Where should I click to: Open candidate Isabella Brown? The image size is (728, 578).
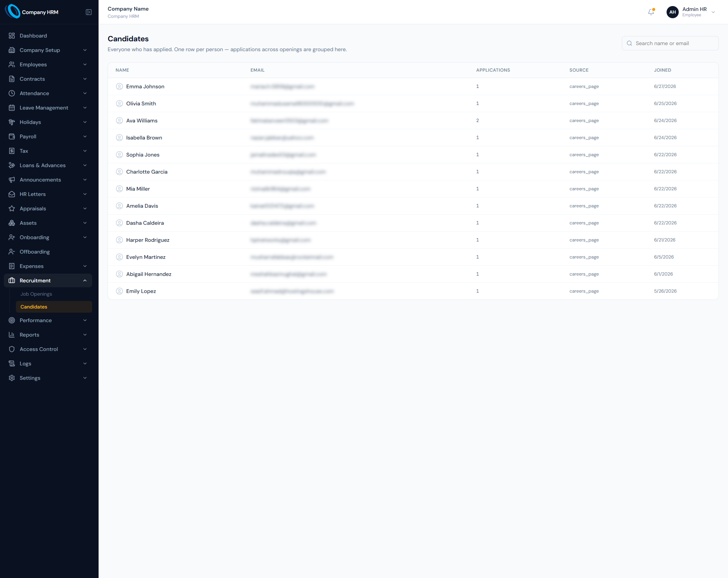pos(144,138)
